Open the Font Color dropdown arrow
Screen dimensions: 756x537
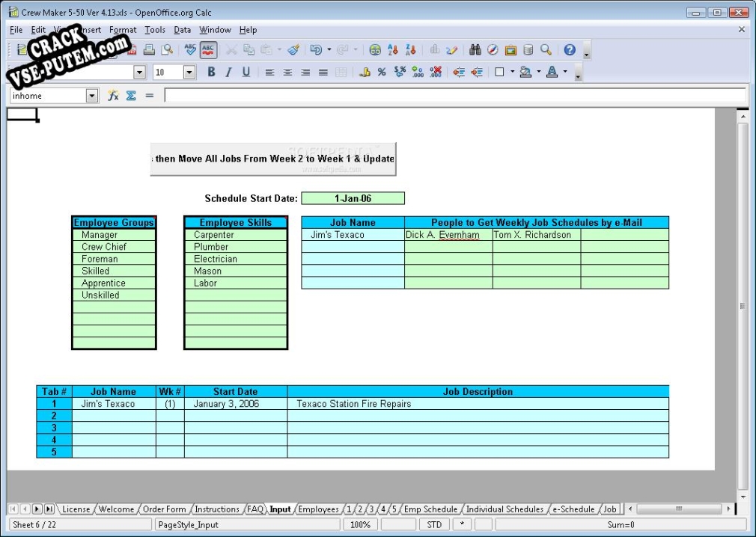click(565, 72)
